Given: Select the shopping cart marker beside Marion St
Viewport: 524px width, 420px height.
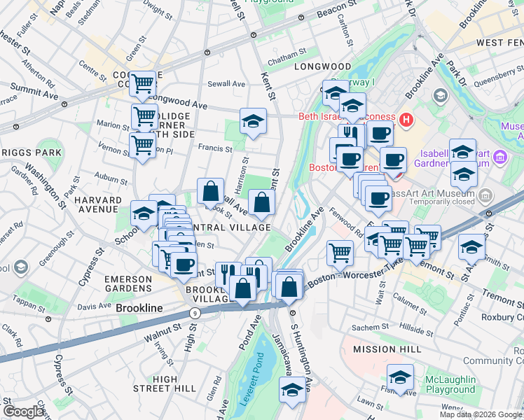Looking at the screenshot, I should (144, 117).
